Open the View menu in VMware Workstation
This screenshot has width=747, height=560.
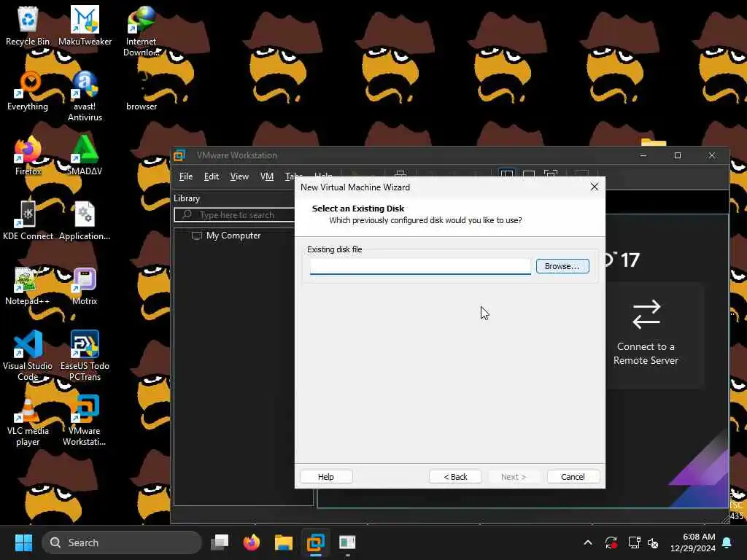pyautogui.click(x=239, y=176)
